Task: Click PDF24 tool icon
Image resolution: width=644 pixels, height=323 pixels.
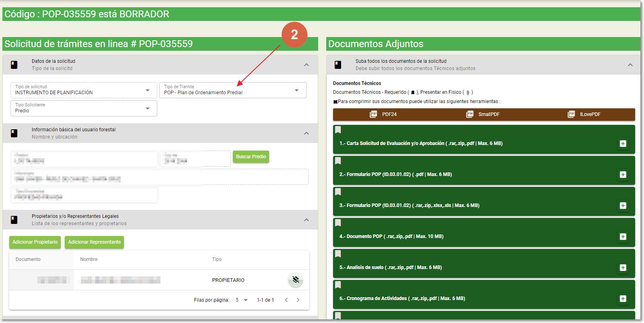Action: click(374, 114)
